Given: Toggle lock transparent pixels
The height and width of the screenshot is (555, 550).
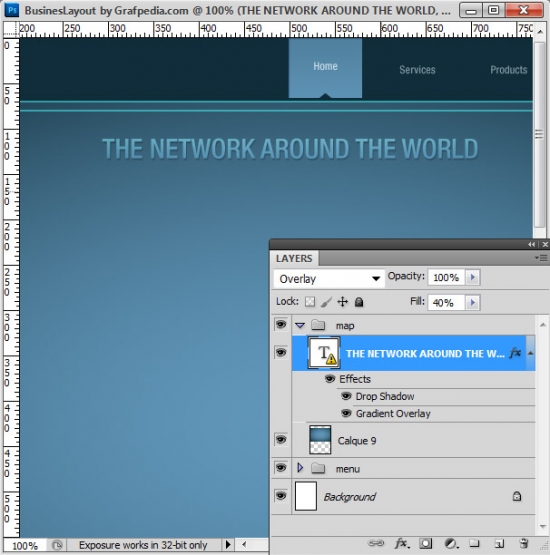Looking at the screenshot, I should pyautogui.click(x=310, y=302).
